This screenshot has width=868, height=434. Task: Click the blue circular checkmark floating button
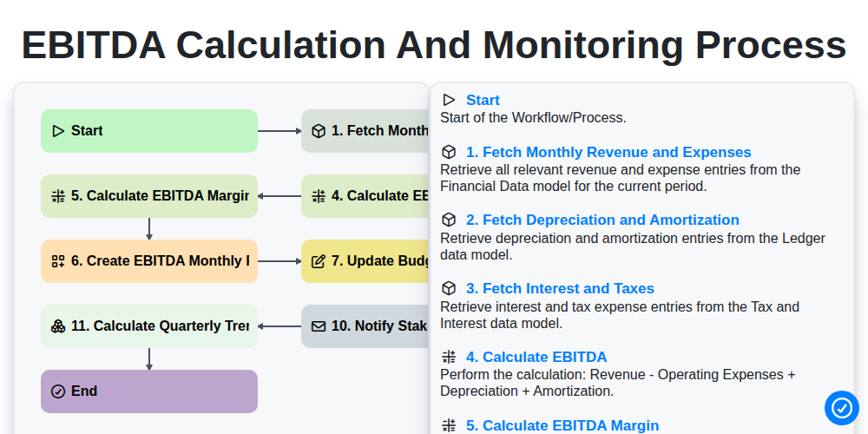pyautogui.click(x=841, y=408)
